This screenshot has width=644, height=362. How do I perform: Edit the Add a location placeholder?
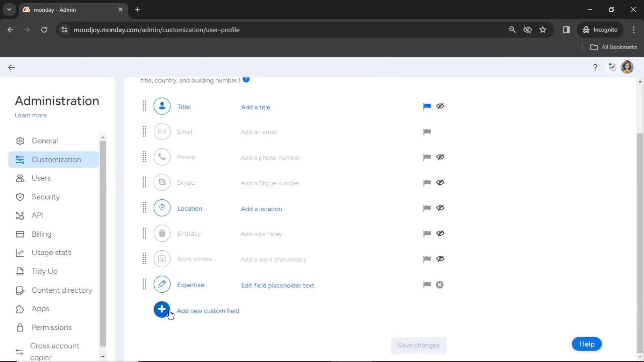point(262,209)
